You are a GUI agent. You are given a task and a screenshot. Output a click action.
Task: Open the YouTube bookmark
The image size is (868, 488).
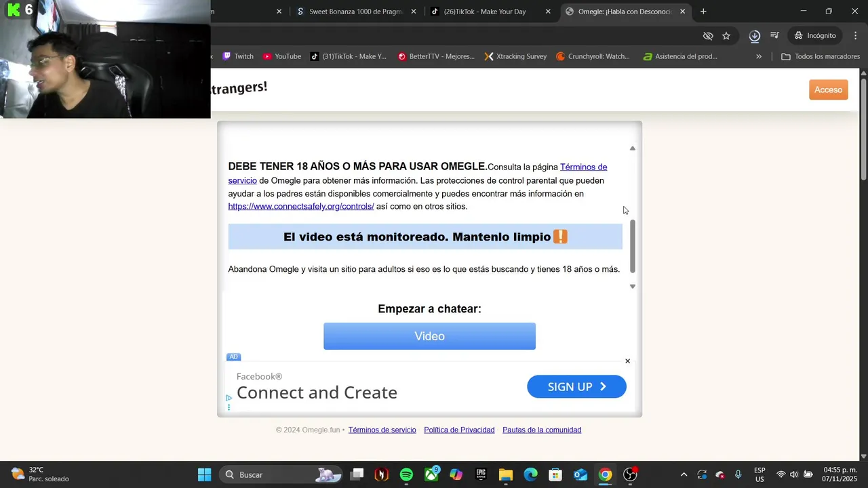(x=281, y=56)
